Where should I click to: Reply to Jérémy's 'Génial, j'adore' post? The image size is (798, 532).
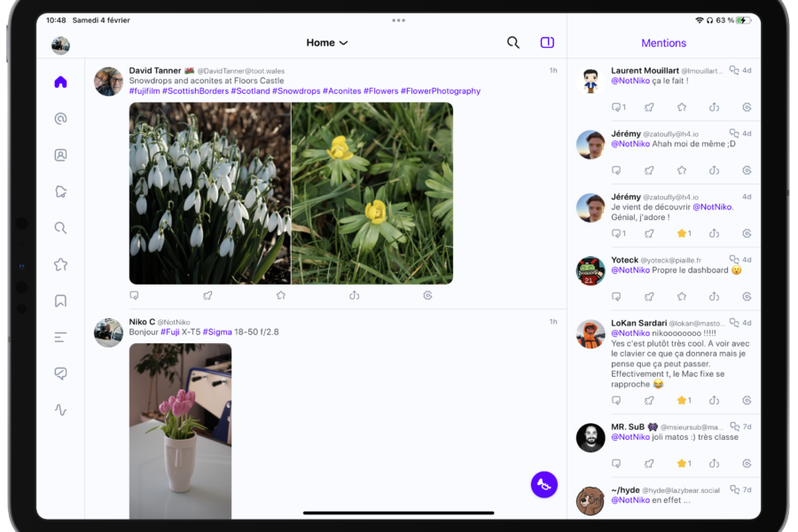pos(618,233)
